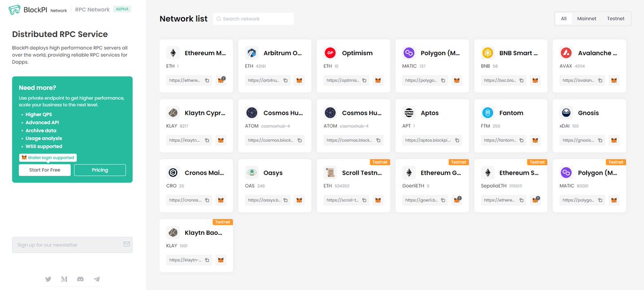Open BlockPI Discord server icon
This screenshot has height=290, width=644.
coord(80,279)
